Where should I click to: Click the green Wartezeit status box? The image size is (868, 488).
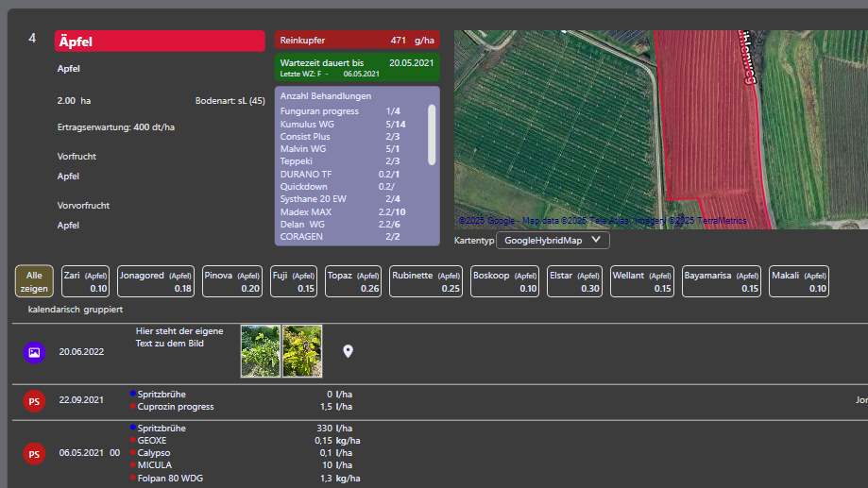[357, 67]
